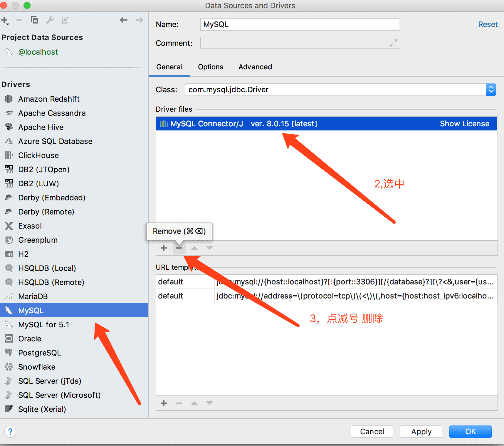Move the URL template up with the arrow
The image size is (504, 446).
coord(194,403)
